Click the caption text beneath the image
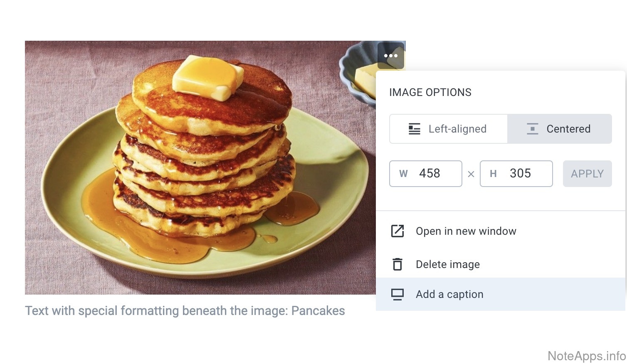The width and height of the screenshot is (627, 364). [185, 311]
